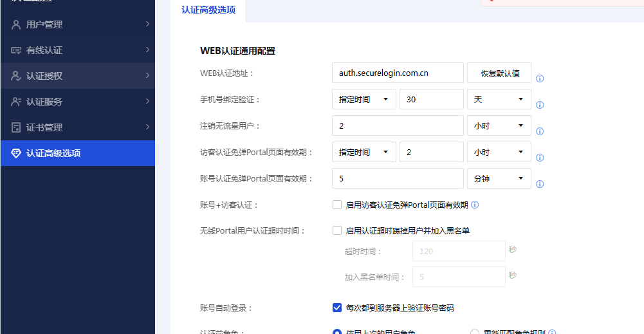Enable 启用访客认证免弹Portal页面有效期 checkbox
Screen dimensions: 644x334
click(337, 205)
